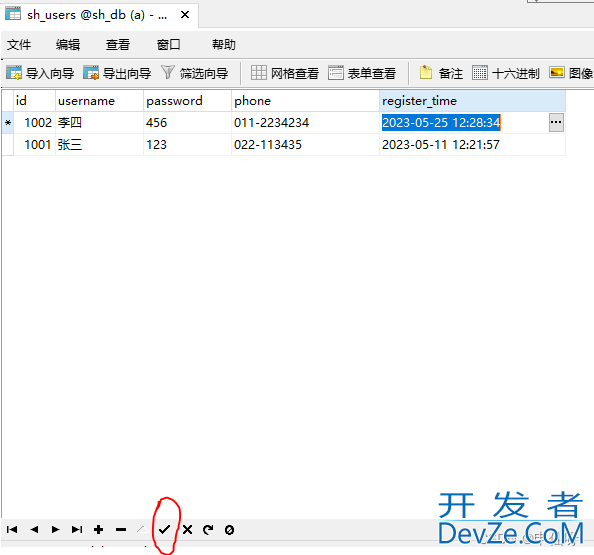Open the 查看 menu
594x555 pixels.
click(118, 45)
